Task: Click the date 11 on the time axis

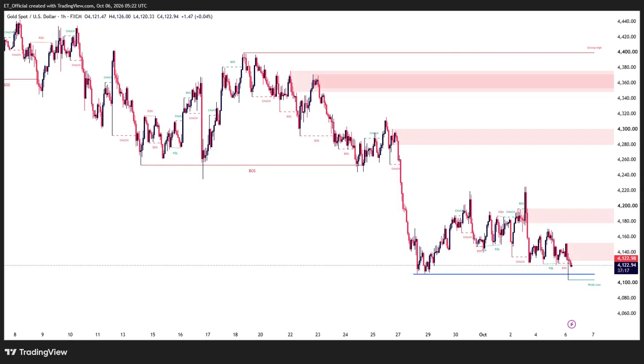Action: pos(98,335)
